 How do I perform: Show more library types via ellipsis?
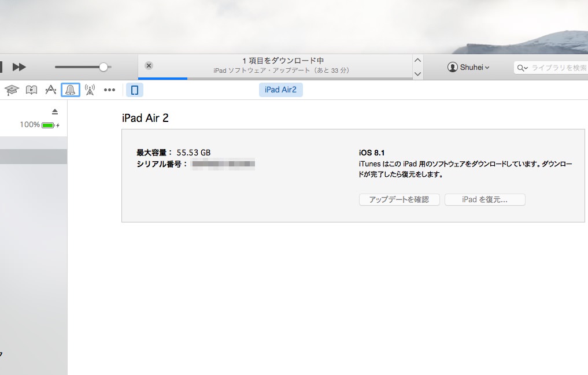click(x=109, y=90)
